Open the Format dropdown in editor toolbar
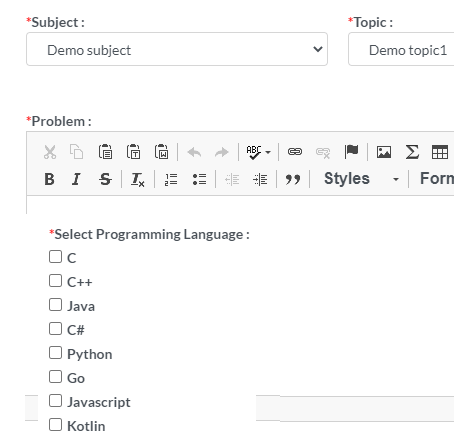The height and width of the screenshot is (447, 454). (437, 179)
